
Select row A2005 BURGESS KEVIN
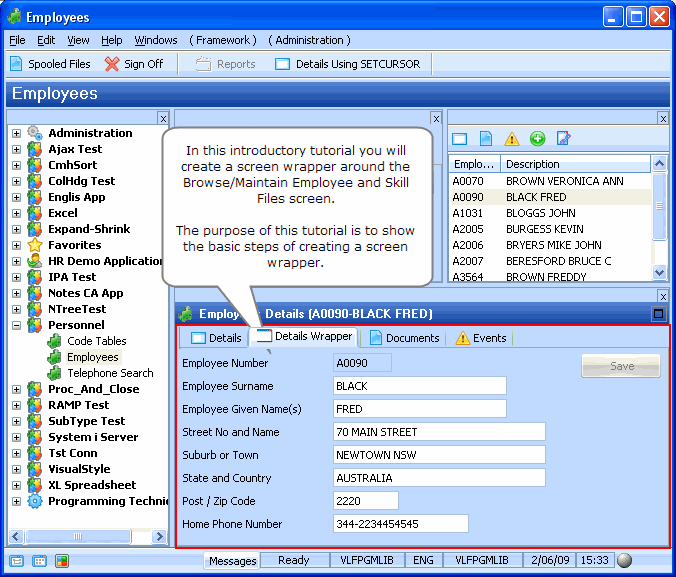pyautogui.click(x=550, y=229)
